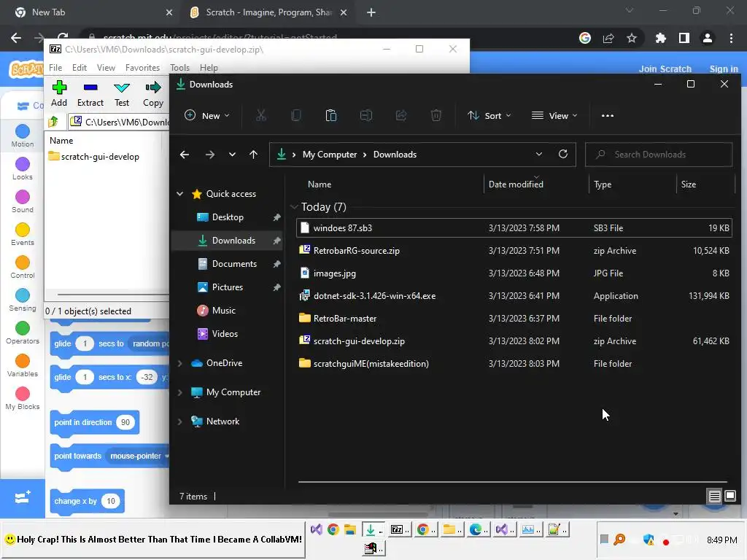Refresh the Downloads folder listing
Viewport: 747px width, 560px height.
[563, 154]
